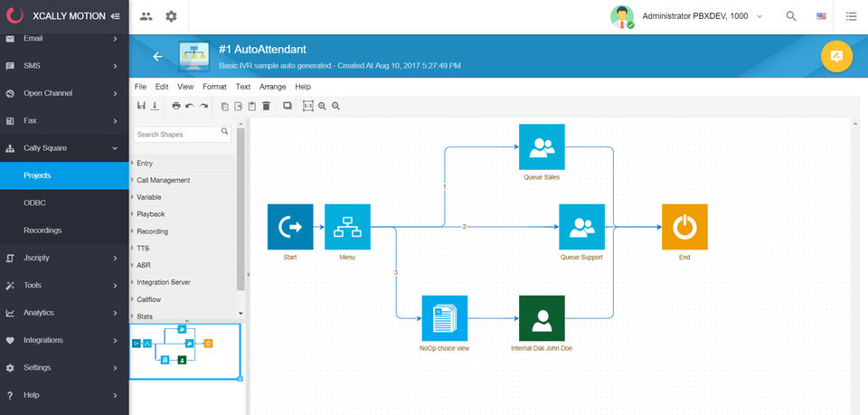Click the diagram outline minimap thumbnail
The height and width of the screenshot is (415, 868).
tap(184, 352)
